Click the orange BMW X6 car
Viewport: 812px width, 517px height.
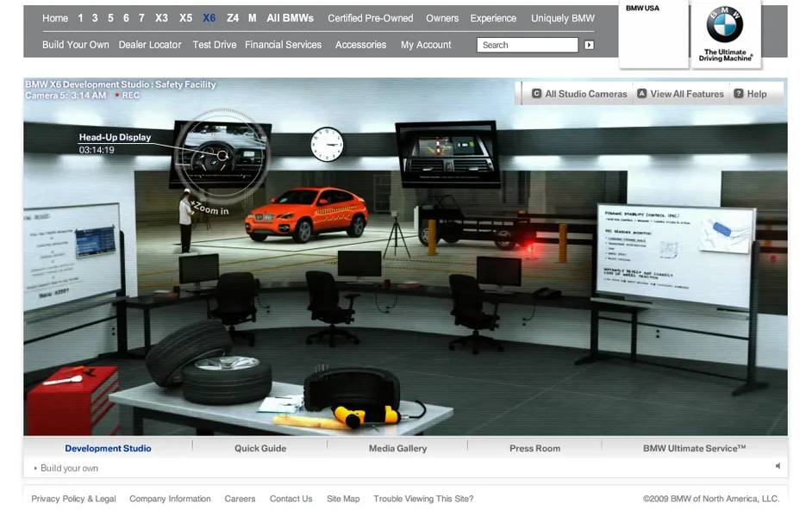tap(306, 215)
